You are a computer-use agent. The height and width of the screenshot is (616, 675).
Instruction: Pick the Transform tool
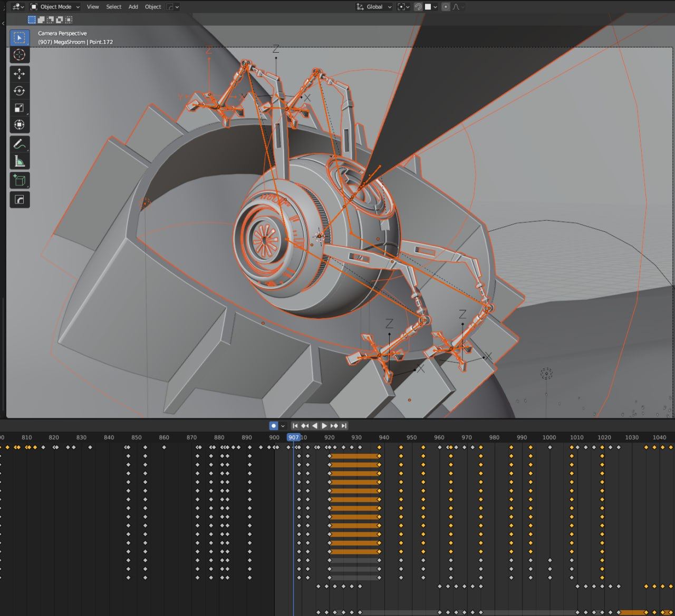(x=19, y=125)
